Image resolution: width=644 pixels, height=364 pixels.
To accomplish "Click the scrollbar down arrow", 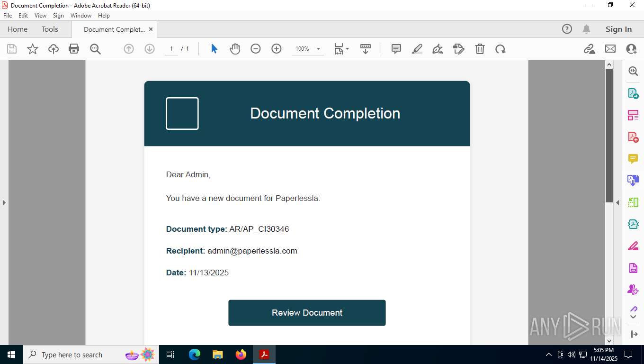I will tap(609, 341).
